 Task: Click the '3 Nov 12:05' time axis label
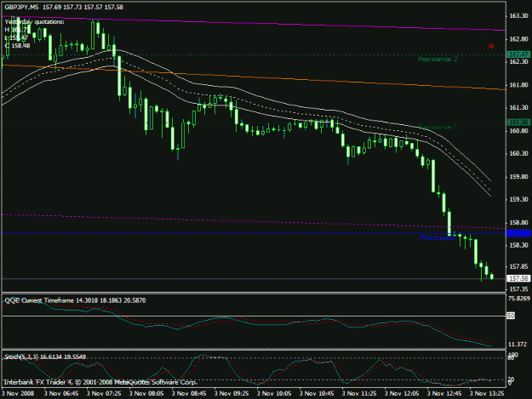click(x=402, y=394)
